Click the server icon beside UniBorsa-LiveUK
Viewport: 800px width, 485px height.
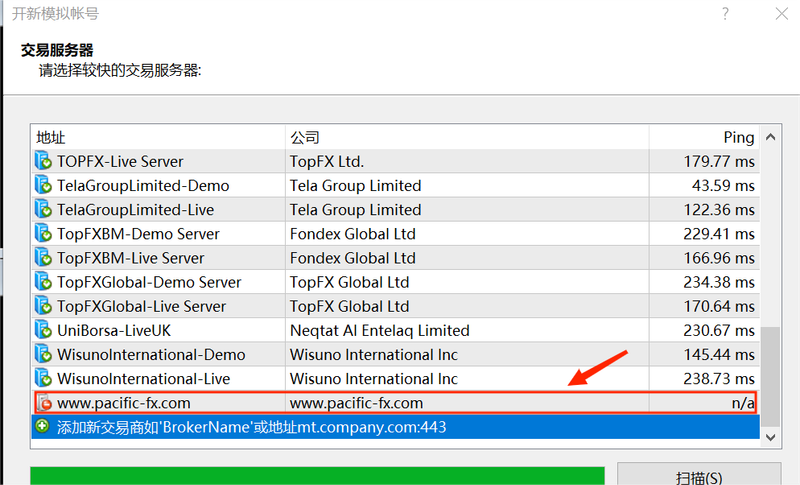[43, 330]
